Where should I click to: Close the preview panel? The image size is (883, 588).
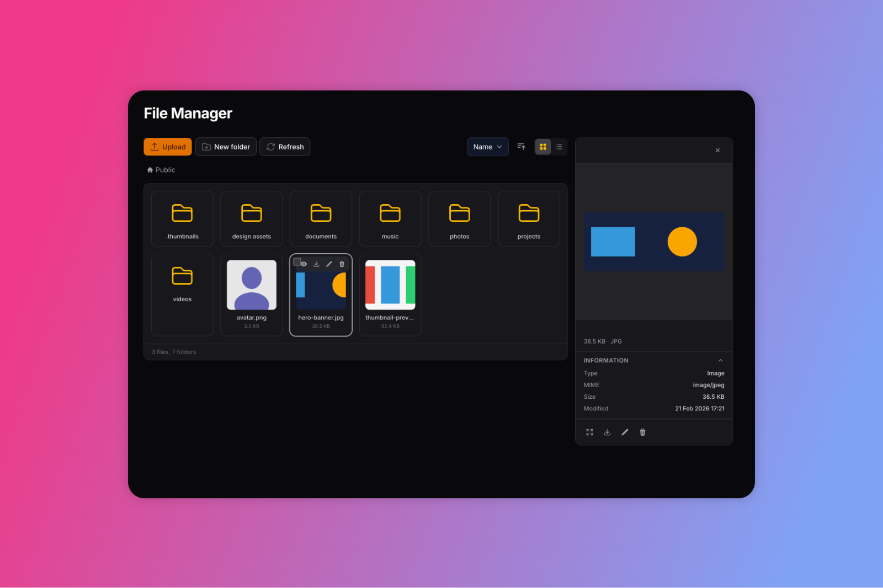tap(717, 150)
